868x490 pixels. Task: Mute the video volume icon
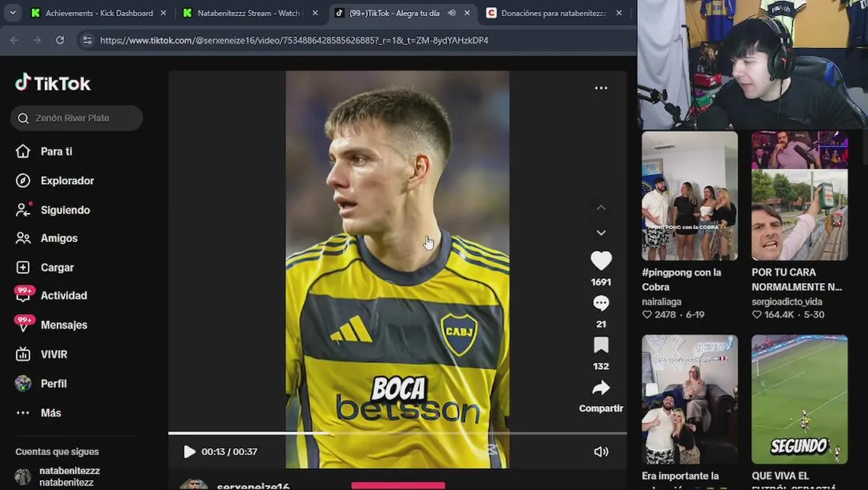click(600, 451)
